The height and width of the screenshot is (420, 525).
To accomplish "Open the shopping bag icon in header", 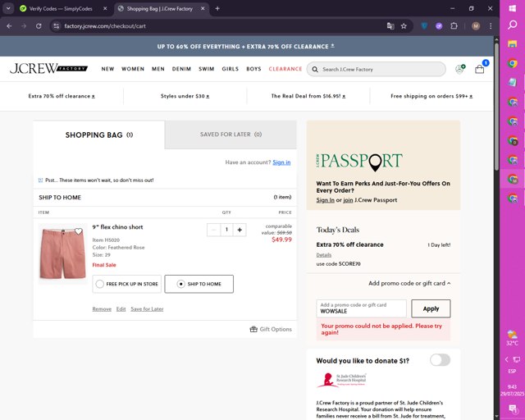I will click(480, 69).
